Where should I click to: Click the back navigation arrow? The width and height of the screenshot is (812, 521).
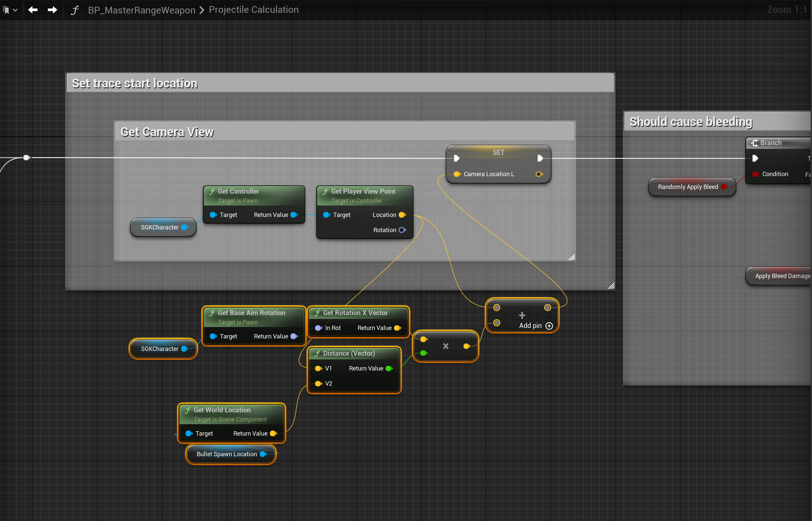tap(33, 10)
